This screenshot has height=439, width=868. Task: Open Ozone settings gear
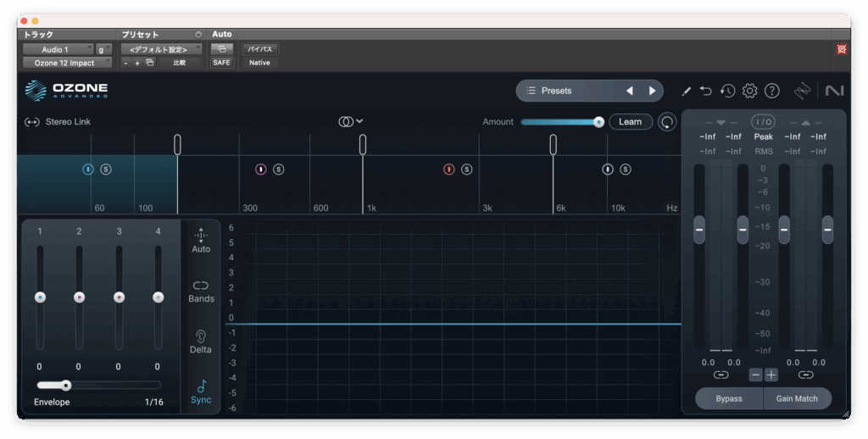coord(749,91)
